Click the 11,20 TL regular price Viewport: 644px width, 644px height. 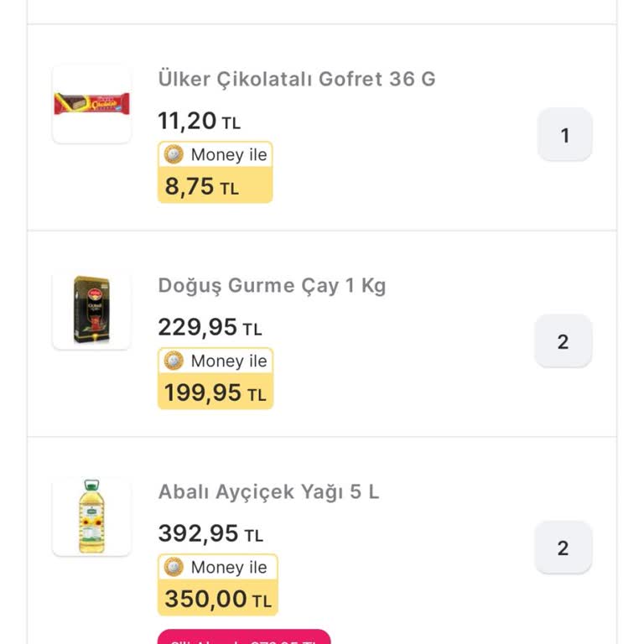pos(199,121)
